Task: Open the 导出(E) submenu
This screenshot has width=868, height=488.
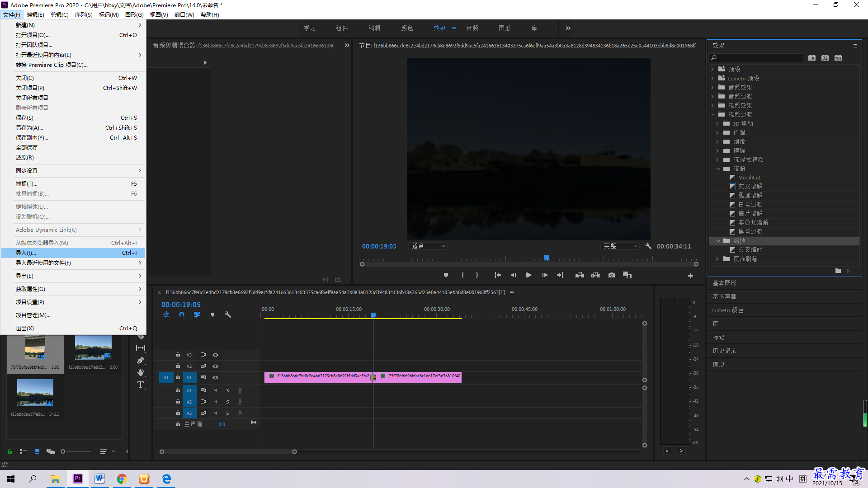Action: tap(73, 276)
